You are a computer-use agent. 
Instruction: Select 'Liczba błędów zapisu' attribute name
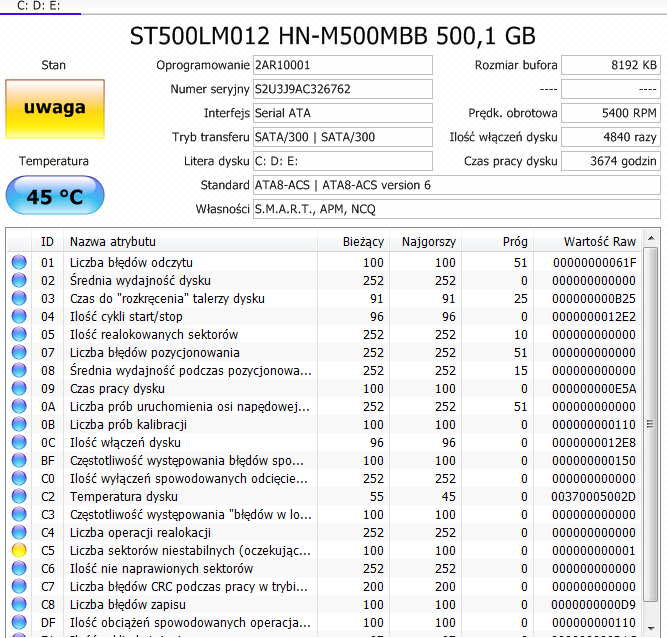coord(128,605)
